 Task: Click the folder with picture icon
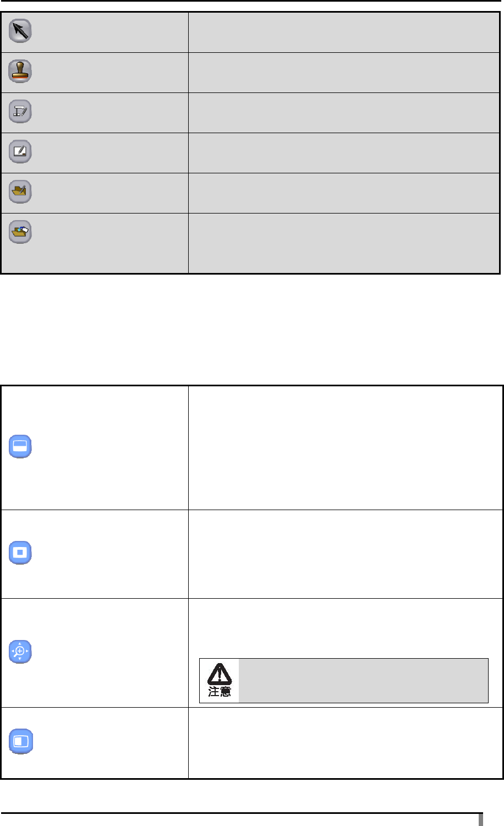20,232
